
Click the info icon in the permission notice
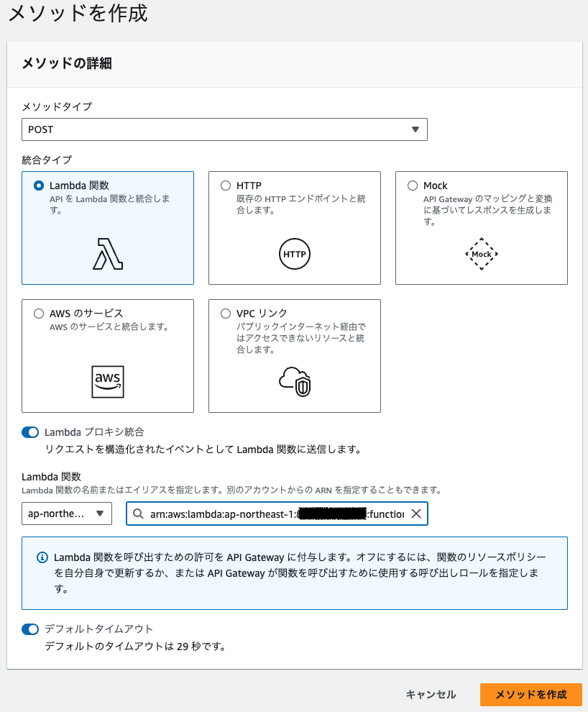coord(42,557)
